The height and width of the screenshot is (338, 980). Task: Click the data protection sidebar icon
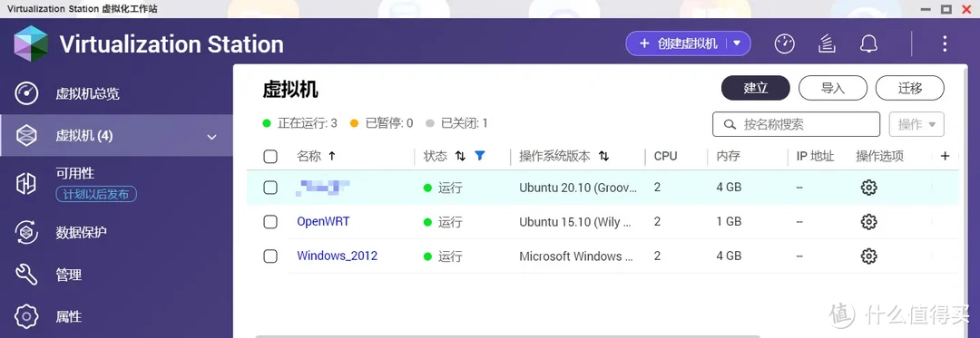(x=26, y=233)
